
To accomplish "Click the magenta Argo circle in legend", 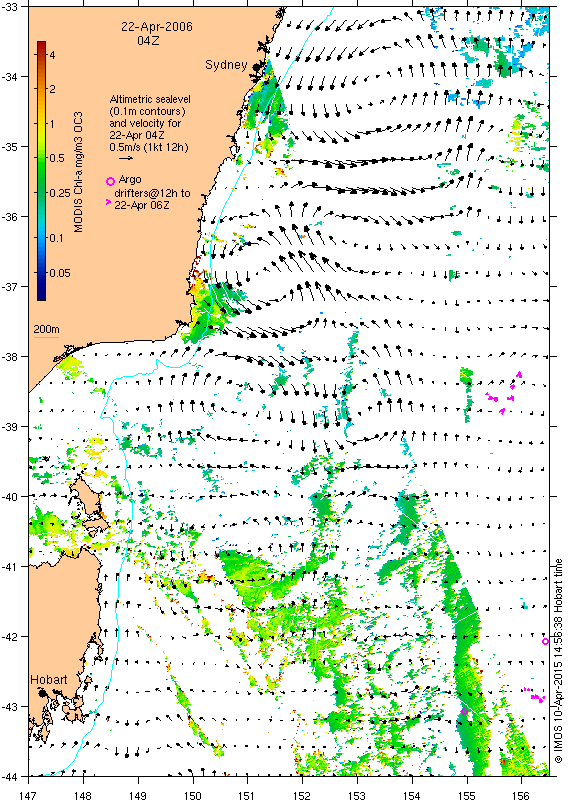I will (110, 181).
